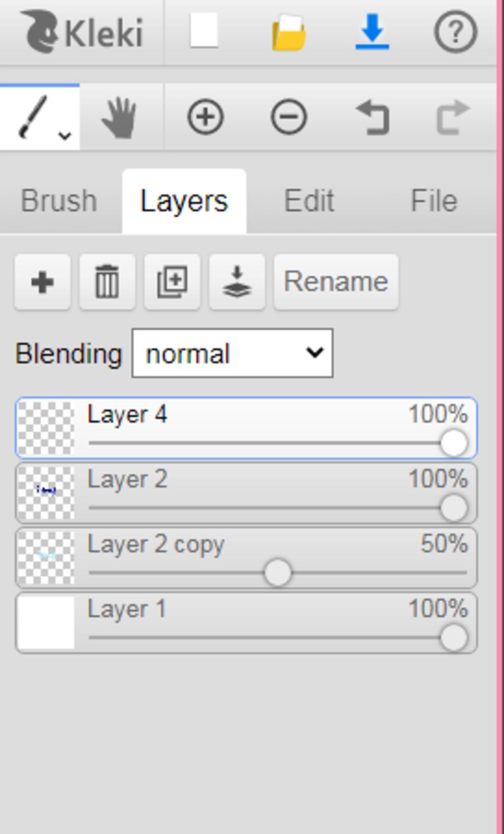Image resolution: width=504 pixels, height=834 pixels.
Task: Click the zoom out minus icon
Action: pos(289,117)
